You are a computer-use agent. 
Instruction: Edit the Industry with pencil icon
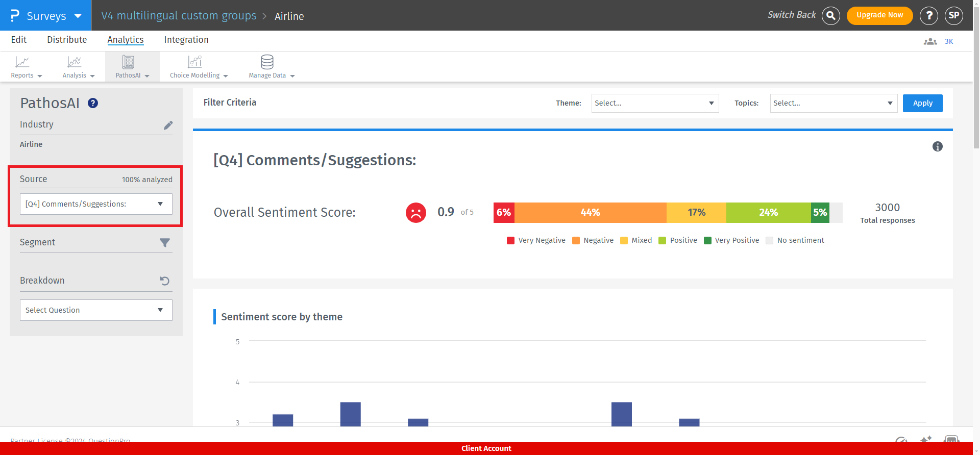(x=168, y=125)
